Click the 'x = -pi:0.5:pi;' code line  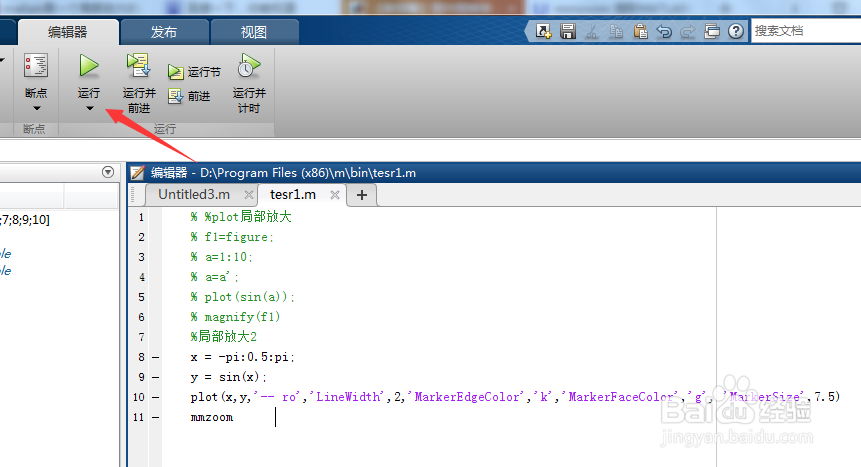[243, 357]
